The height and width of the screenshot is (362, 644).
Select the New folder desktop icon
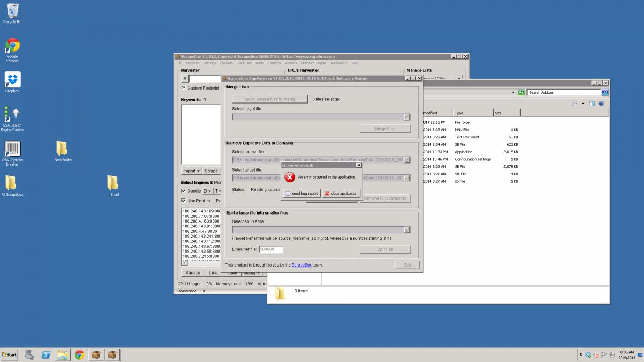63,151
